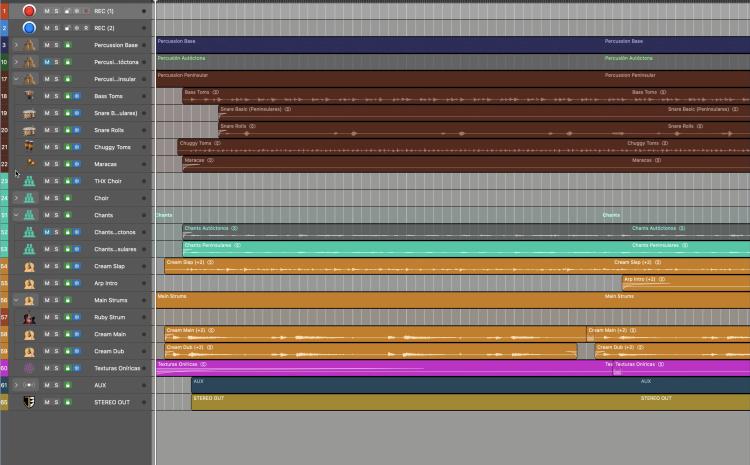Click the STEREO OUT track icon
The height and width of the screenshot is (465, 750).
pyautogui.click(x=29, y=402)
